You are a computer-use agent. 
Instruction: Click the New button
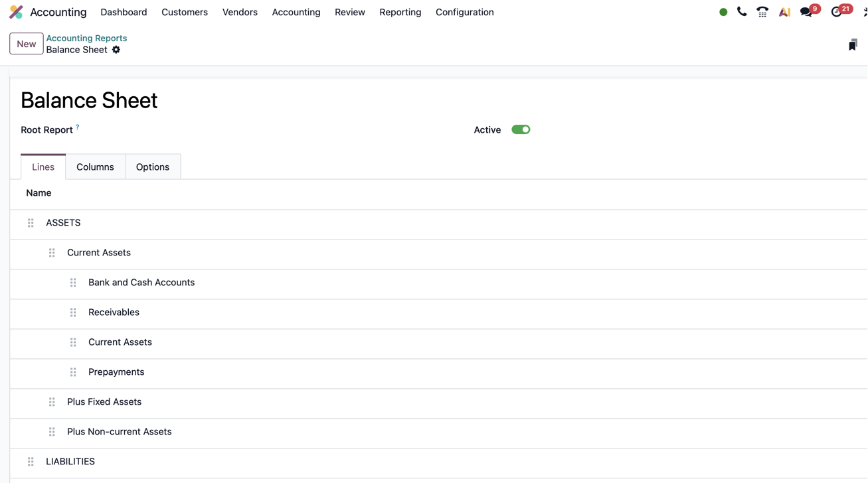(x=27, y=44)
